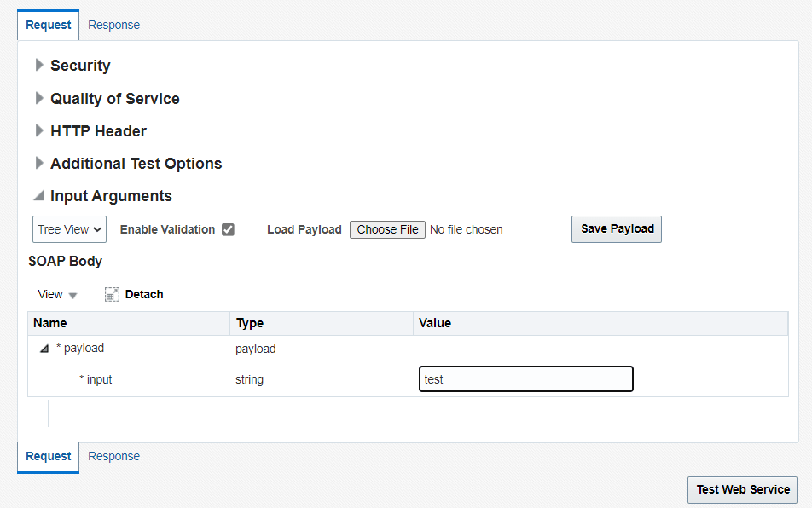Expand the Quality of Service section
The image size is (812, 508).
(39, 98)
